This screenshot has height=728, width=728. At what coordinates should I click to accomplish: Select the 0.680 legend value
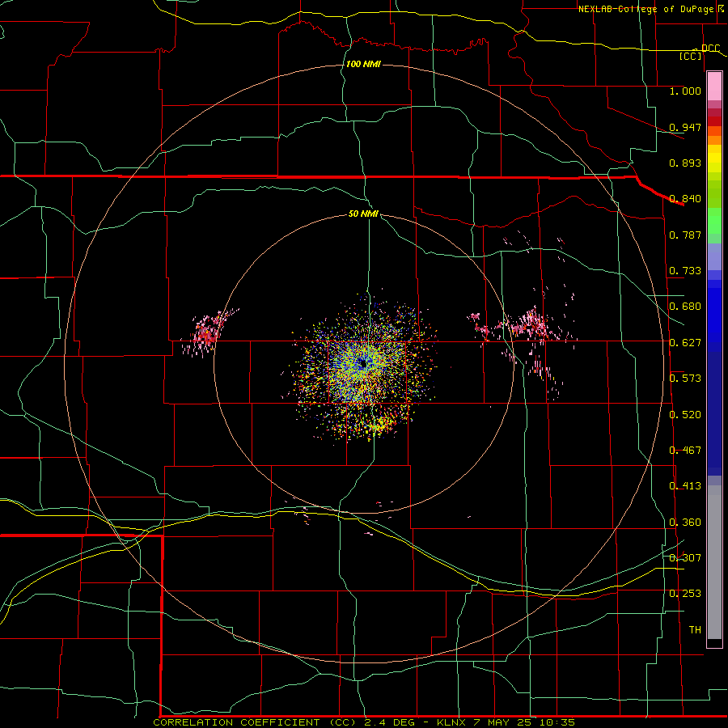click(x=685, y=307)
